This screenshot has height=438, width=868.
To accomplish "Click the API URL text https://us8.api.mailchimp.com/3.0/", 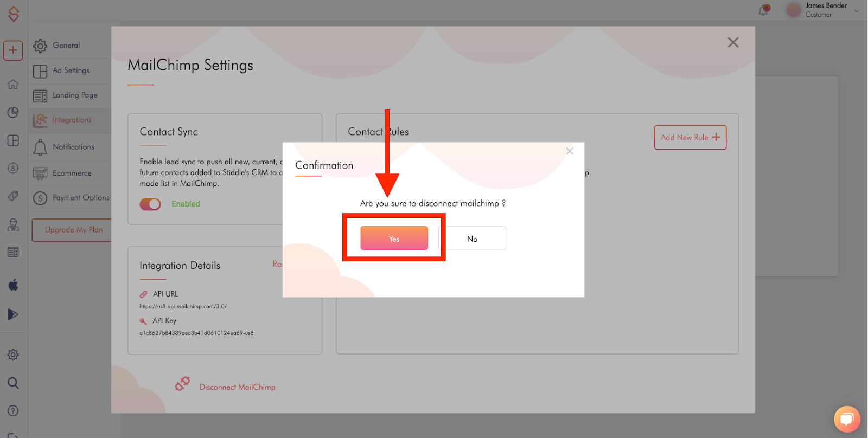I will [183, 306].
